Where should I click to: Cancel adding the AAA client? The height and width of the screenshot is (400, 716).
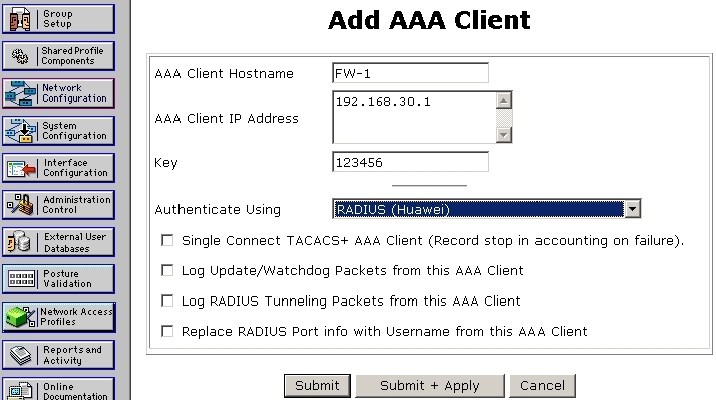[542, 386]
